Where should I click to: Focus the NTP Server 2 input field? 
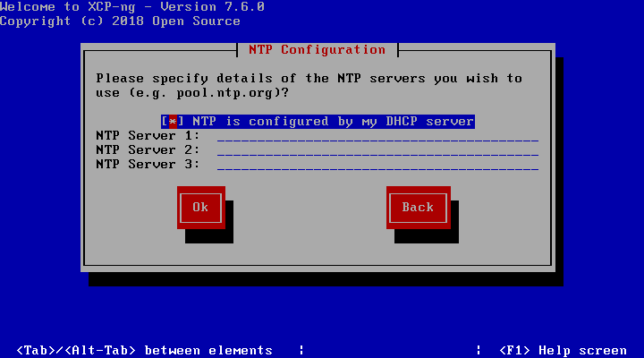coord(377,150)
